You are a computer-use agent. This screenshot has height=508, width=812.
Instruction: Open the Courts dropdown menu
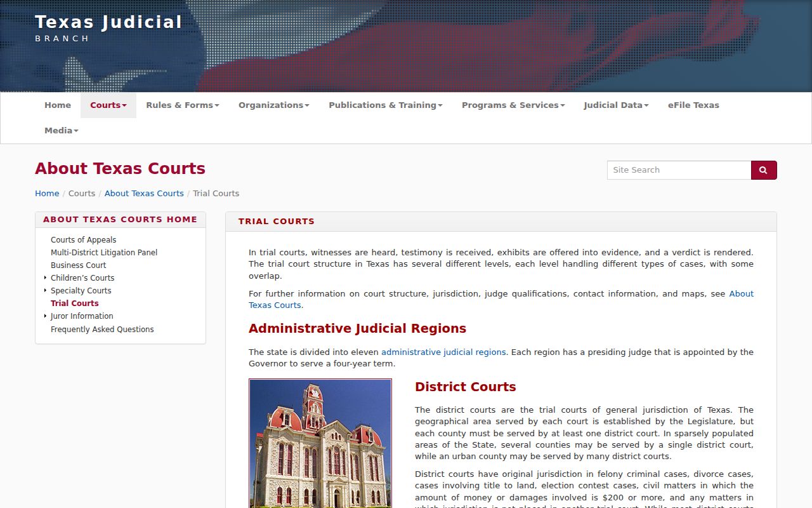pyautogui.click(x=108, y=105)
